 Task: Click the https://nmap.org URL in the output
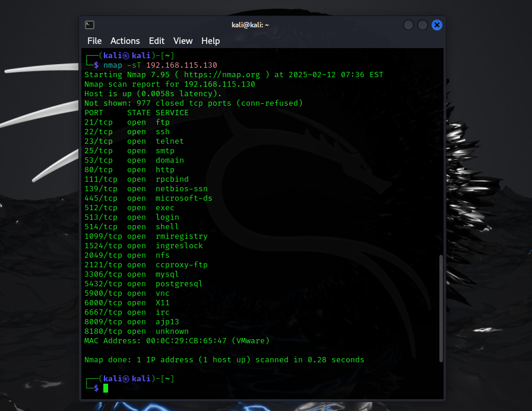[222, 75]
